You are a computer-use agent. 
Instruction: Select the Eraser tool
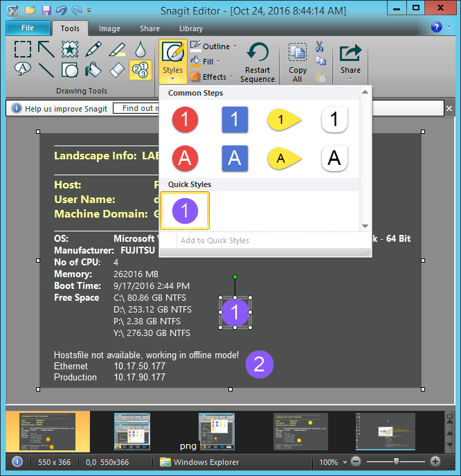pos(117,70)
